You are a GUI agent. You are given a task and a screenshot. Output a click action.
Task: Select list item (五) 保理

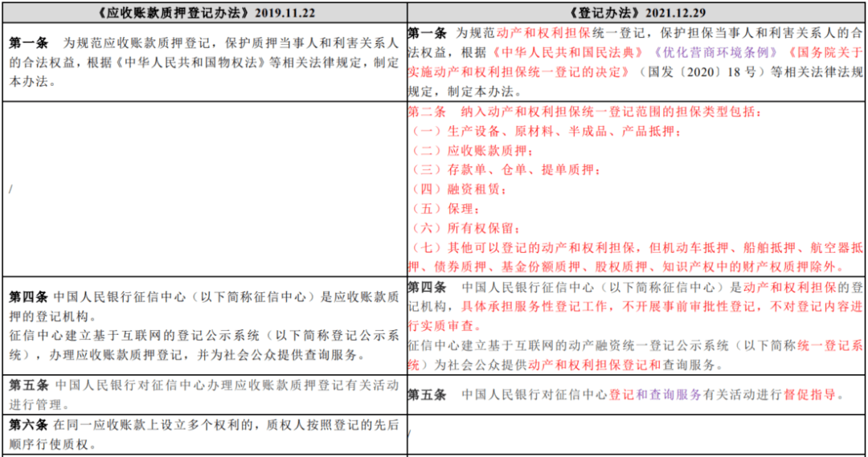click(x=439, y=208)
